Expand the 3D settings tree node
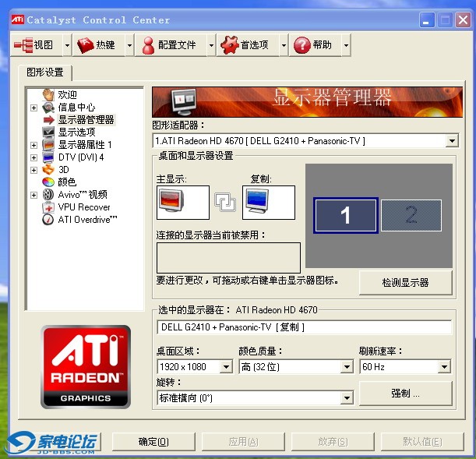 [33, 170]
